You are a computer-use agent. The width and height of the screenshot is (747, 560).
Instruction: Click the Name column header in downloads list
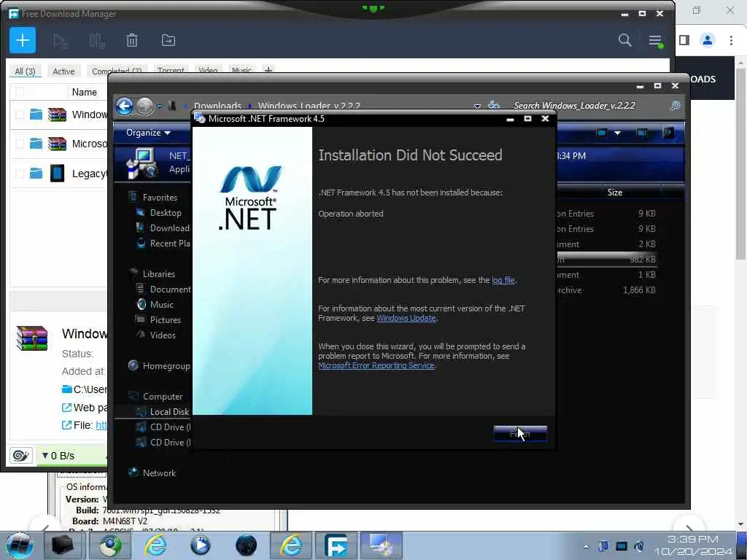[x=85, y=92]
